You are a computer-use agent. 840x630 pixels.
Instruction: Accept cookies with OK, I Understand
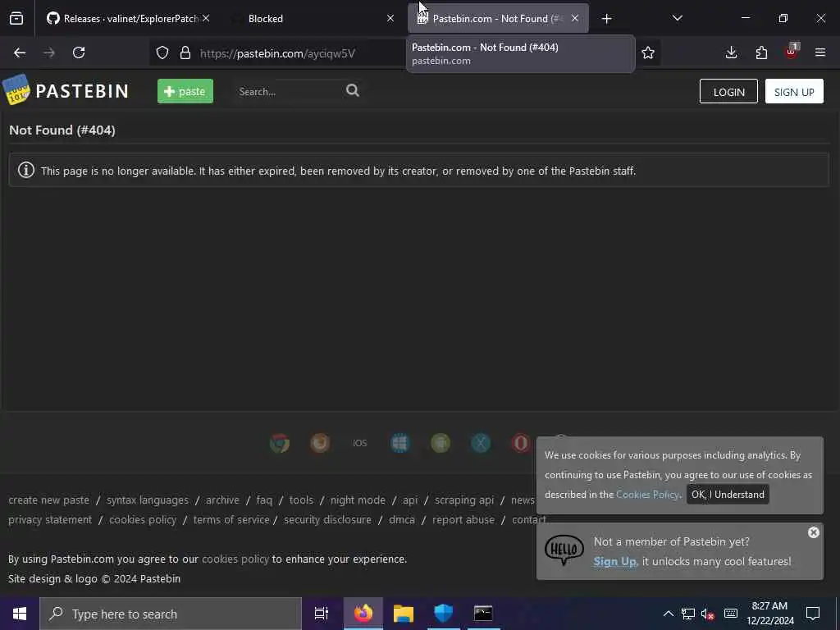pyautogui.click(x=728, y=495)
